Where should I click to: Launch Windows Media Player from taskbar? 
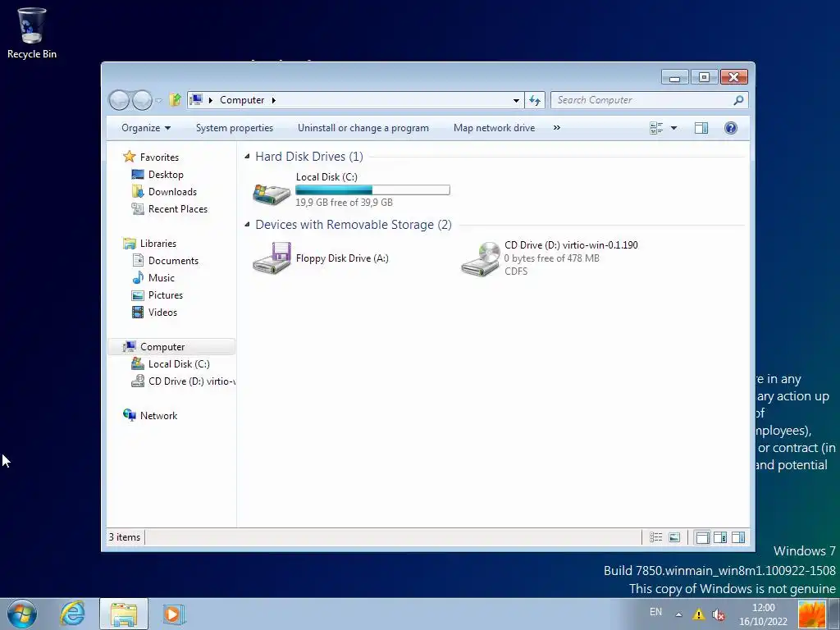tap(172, 614)
